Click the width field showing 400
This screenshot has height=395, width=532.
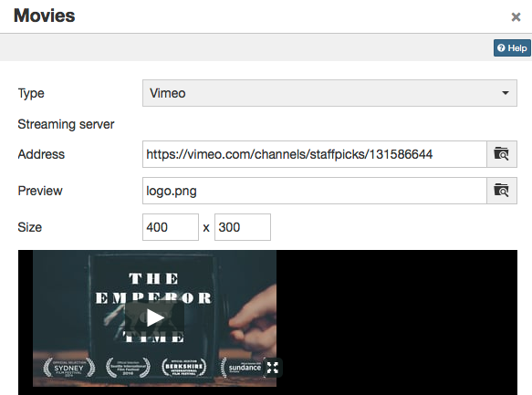[x=171, y=227]
